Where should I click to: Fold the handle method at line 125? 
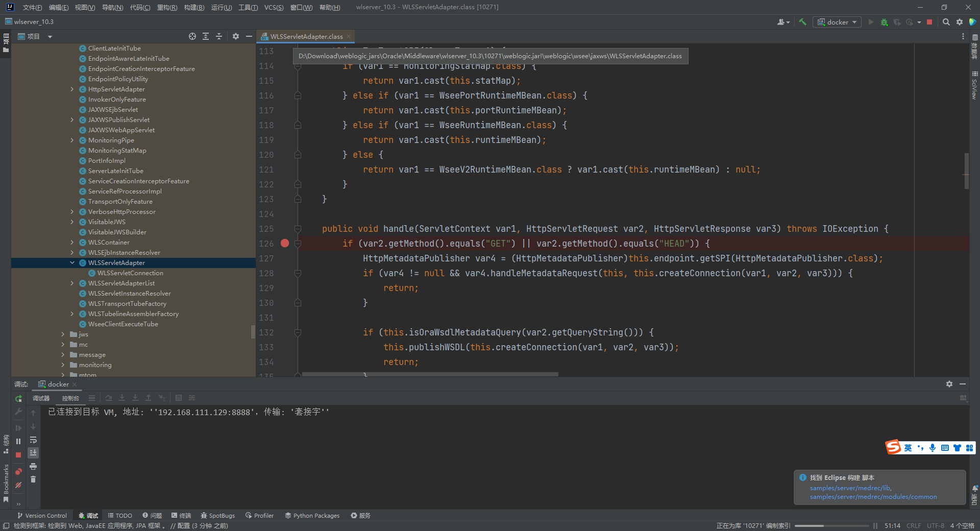(298, 229)
